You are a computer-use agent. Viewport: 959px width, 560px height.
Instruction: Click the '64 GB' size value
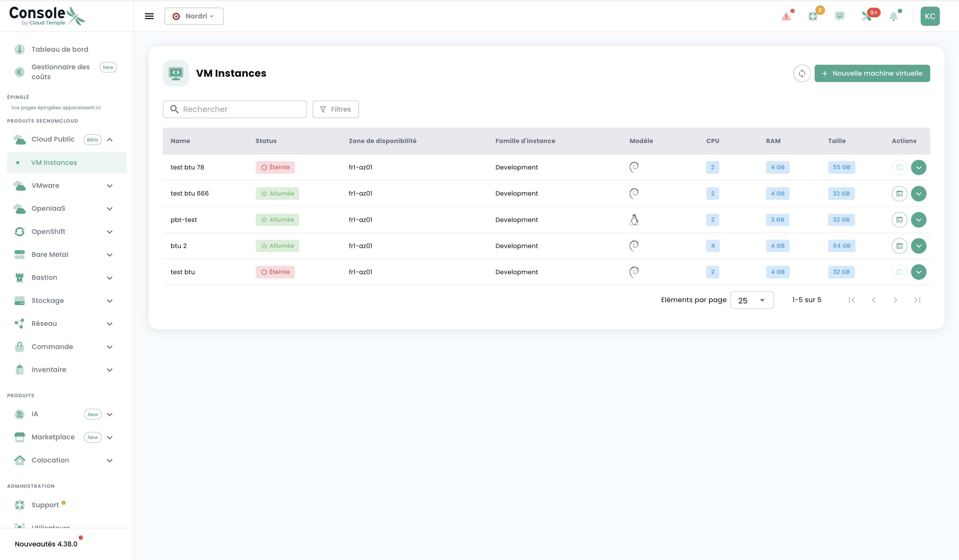(842, 246)
